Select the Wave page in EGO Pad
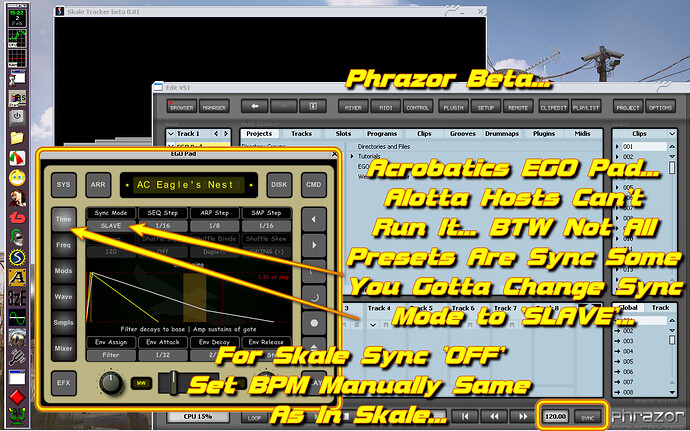690x431 pixels. 63,297
